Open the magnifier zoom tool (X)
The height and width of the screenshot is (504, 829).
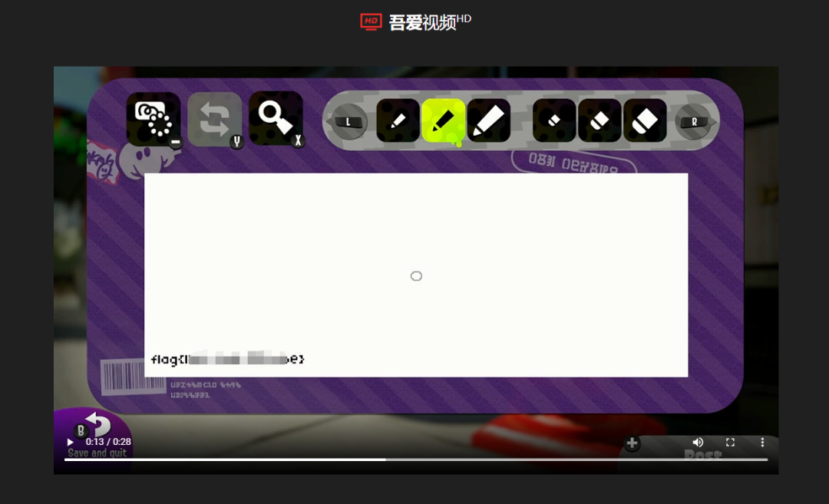coord(276,118)
